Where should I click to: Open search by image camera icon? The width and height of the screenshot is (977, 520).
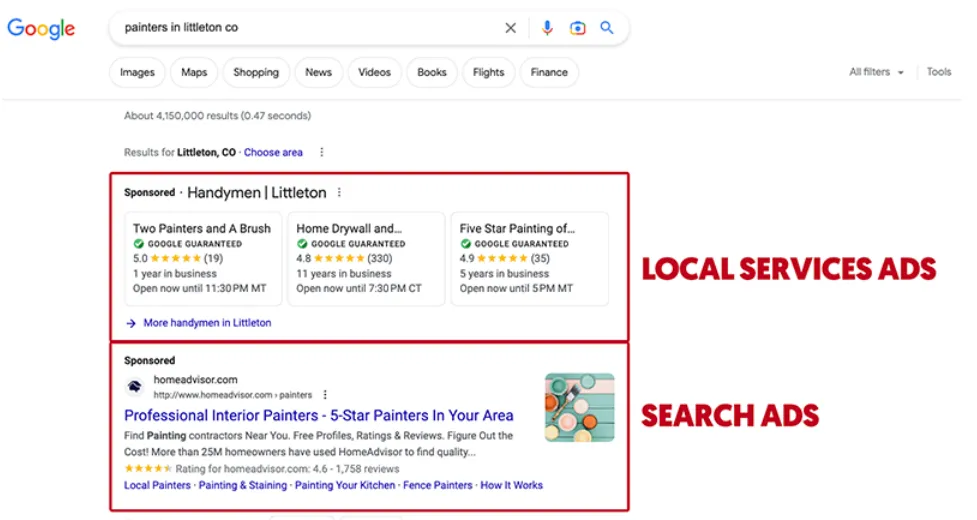(x=578, y=28)
